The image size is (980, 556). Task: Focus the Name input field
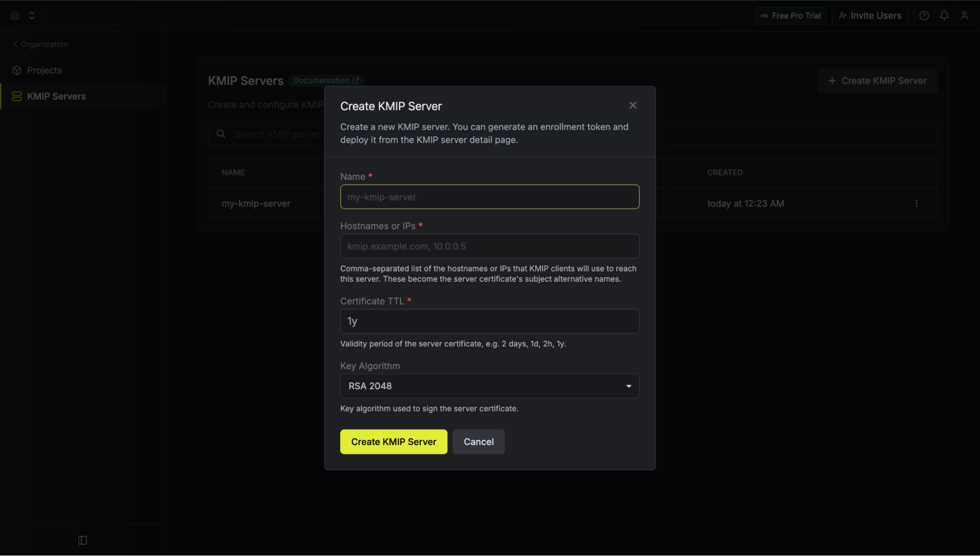coord(489,197)
